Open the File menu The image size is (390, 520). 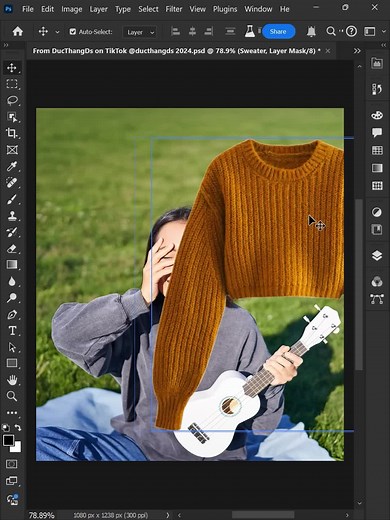tap(28, 9)
